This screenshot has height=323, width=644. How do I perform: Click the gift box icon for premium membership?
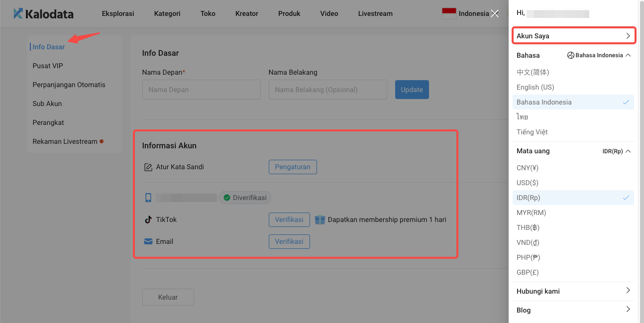pyautogui.click(x=320, y=219)
